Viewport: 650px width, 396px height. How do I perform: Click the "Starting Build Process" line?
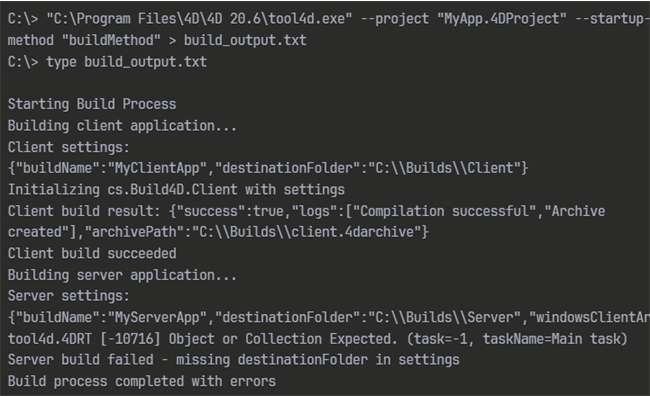coord(92,104)
